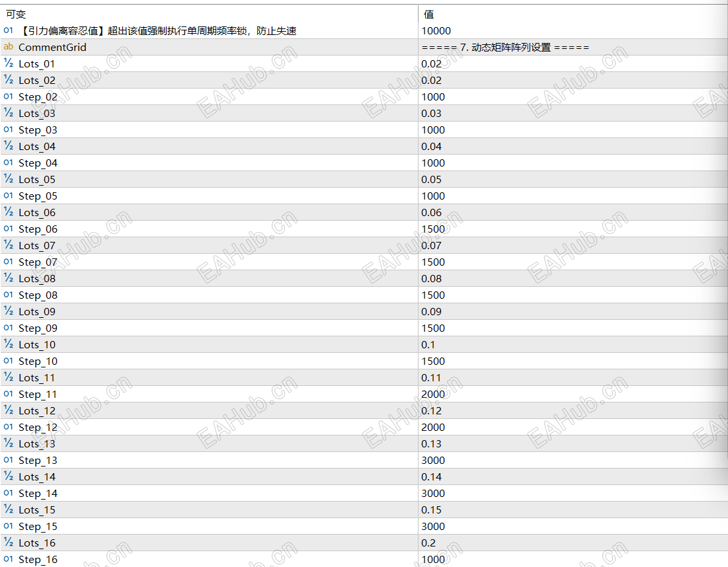Select the Step_06 value 1500
This screenshot has height=567, width=728.
[433, 229]
